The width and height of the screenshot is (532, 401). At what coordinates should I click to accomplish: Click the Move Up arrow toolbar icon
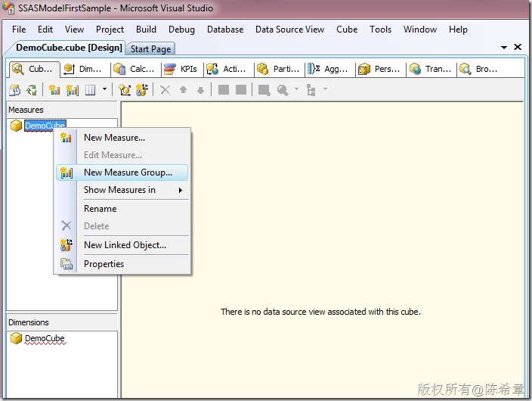tap(183, 90)
